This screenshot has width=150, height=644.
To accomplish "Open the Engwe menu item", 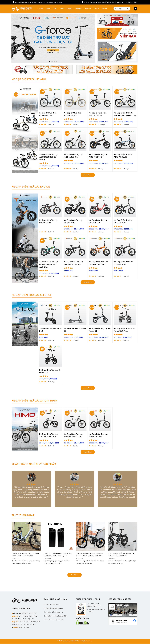I will [48, 9].
